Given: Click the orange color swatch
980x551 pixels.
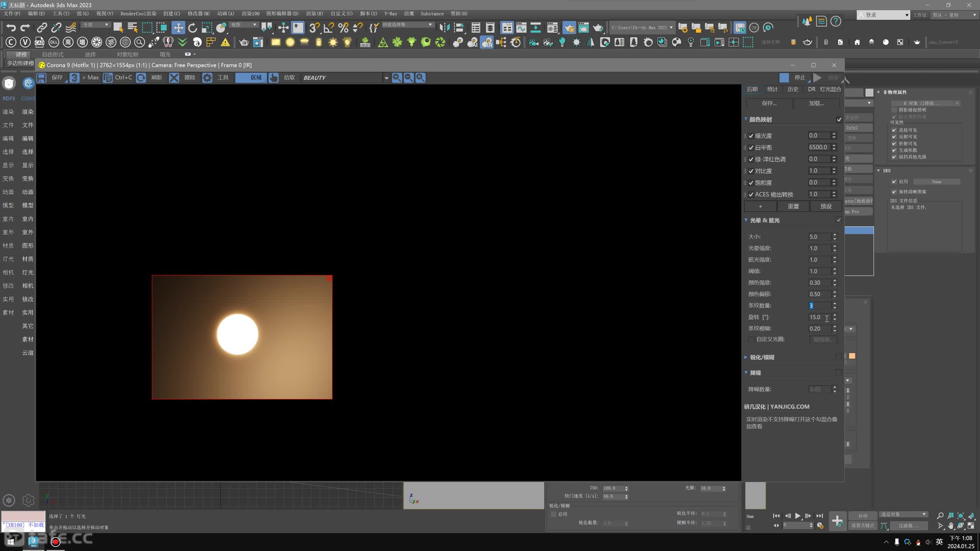Looking at the screenshot, I should pos(852,356).
